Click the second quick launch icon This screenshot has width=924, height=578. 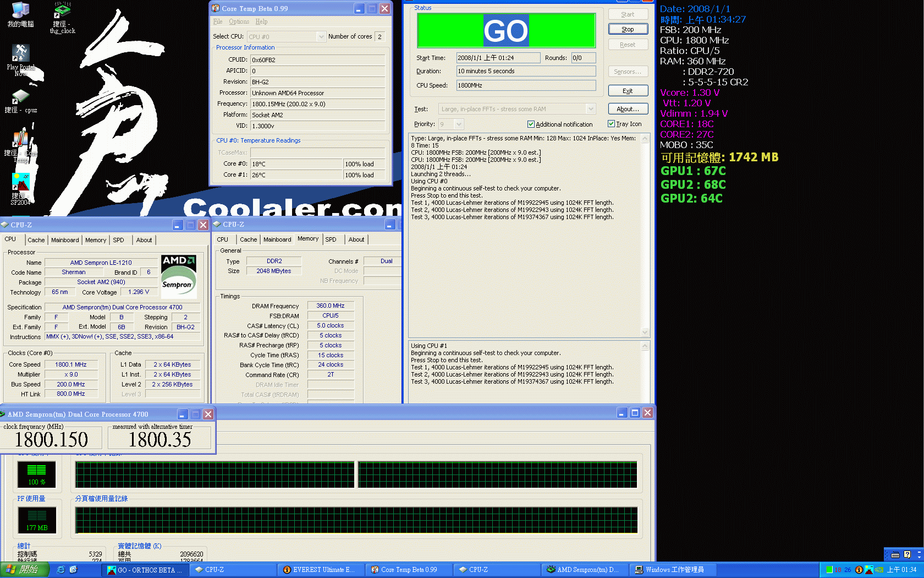tap(73, 570)
